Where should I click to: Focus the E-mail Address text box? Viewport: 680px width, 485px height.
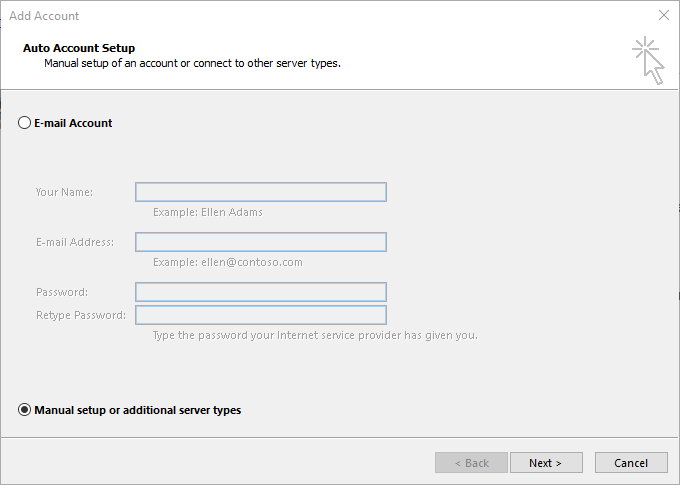point(261,242)
